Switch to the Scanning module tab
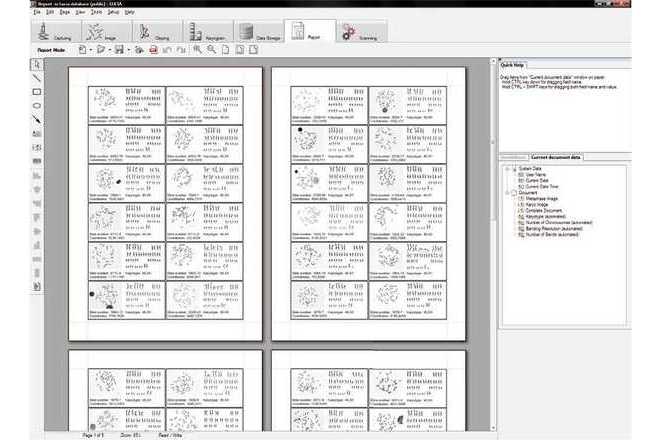This screenshot has width=660, height=440. click(x=362, y=31)
